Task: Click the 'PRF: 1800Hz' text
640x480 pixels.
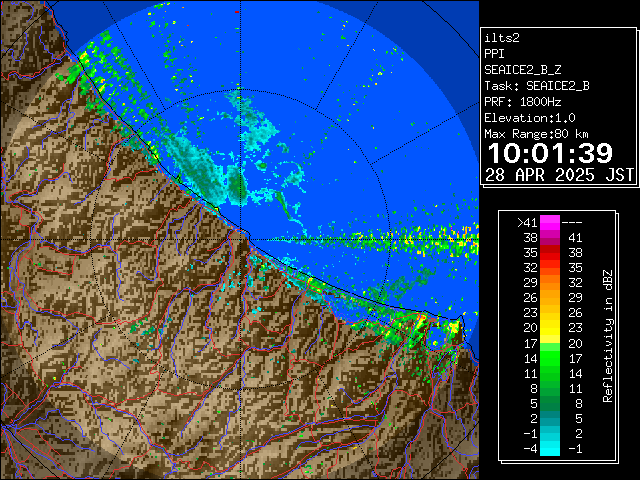Action: pos(523,102)
